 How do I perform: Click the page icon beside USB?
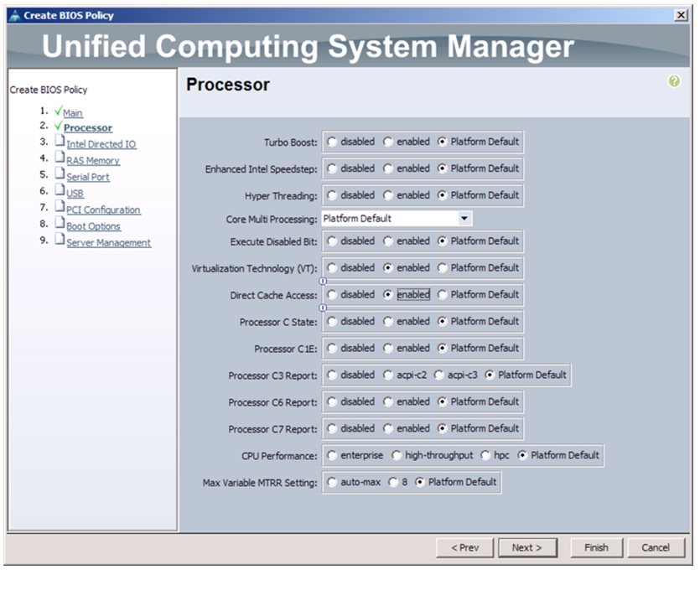[60, 189]
